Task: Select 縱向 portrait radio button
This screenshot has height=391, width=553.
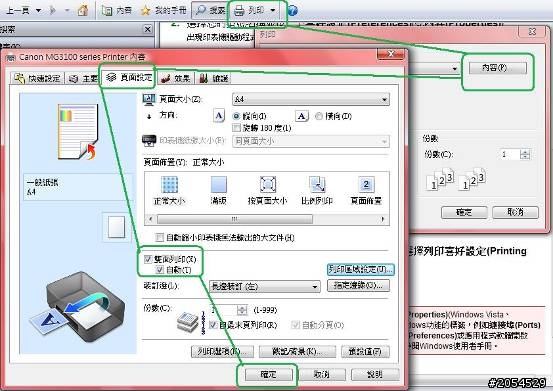Action: tap(236, 116)
